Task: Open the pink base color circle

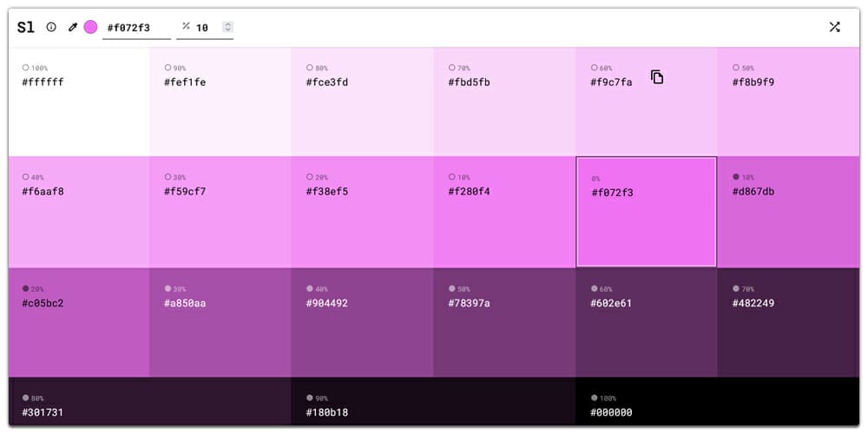Action: coord(90,27)
